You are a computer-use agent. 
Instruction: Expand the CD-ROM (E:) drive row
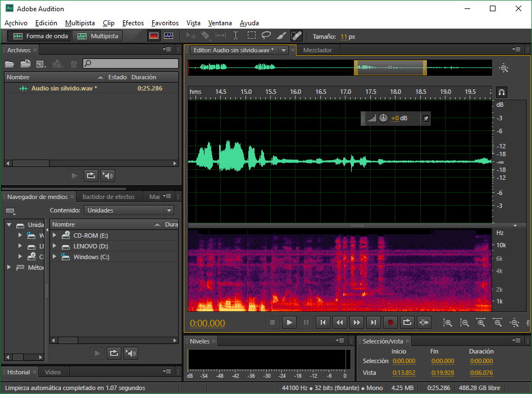pyautogui.click(x=54, y=235)
